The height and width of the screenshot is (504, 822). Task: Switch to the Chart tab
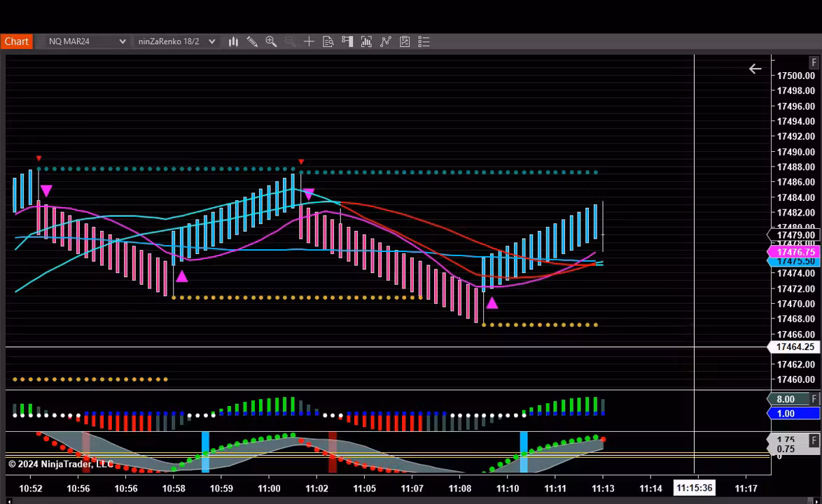(17, 41)
